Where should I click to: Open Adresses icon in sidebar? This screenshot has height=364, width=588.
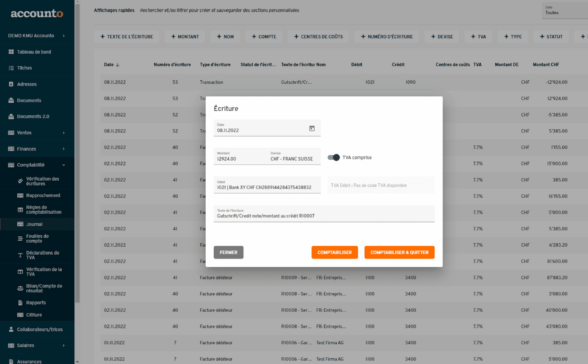click(x=11, y=84)
